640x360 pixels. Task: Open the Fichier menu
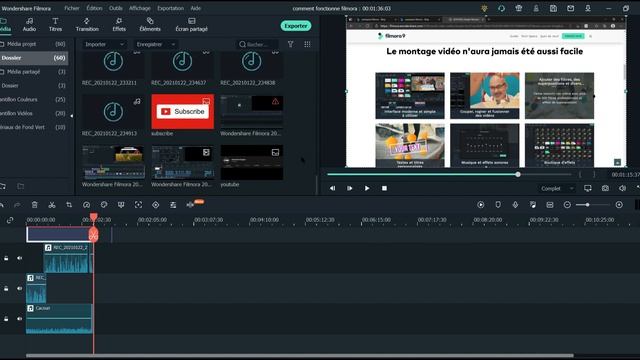[72, 8]
